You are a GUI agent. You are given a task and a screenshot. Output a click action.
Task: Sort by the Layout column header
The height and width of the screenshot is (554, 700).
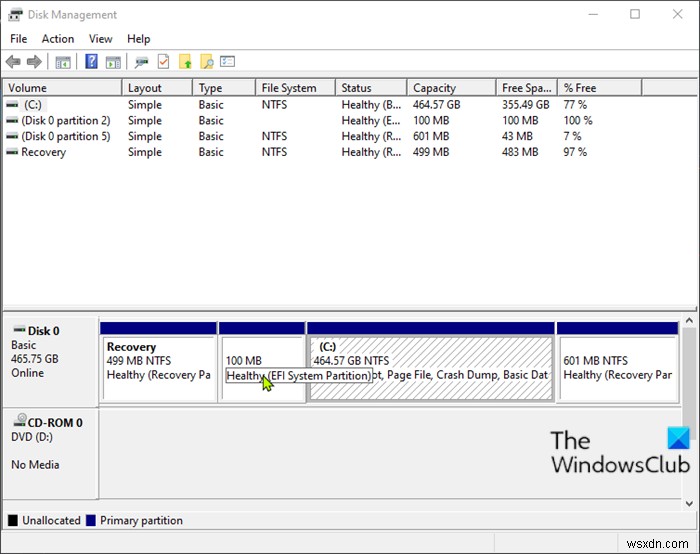(157, 88)
